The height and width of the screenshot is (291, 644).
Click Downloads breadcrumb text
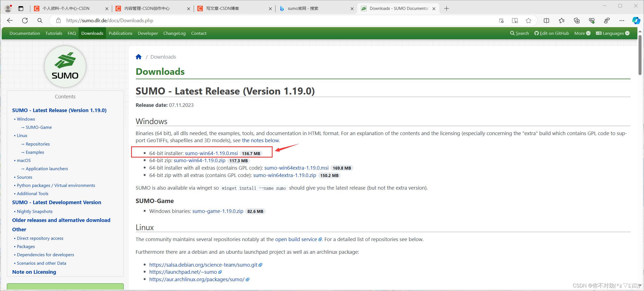tap(163, 57)
